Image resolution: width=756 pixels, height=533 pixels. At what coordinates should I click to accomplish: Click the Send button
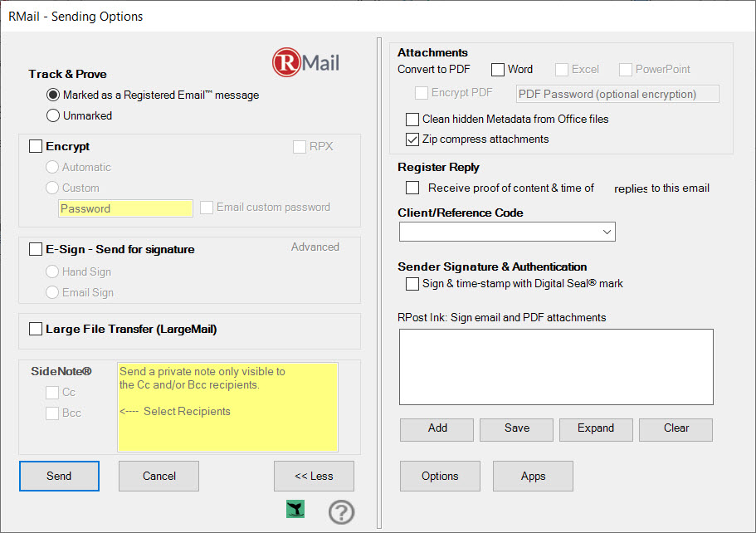59,476
